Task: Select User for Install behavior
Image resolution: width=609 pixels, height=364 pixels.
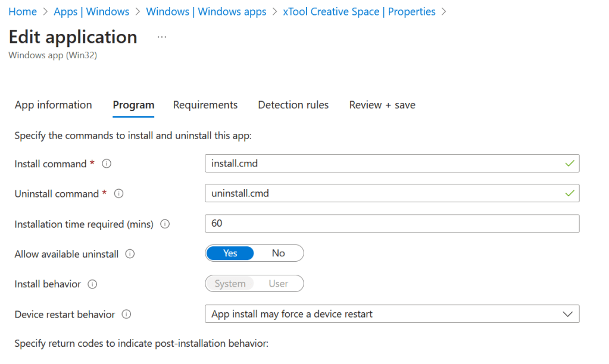Action: pyautogui.click(x=278, y=284)
